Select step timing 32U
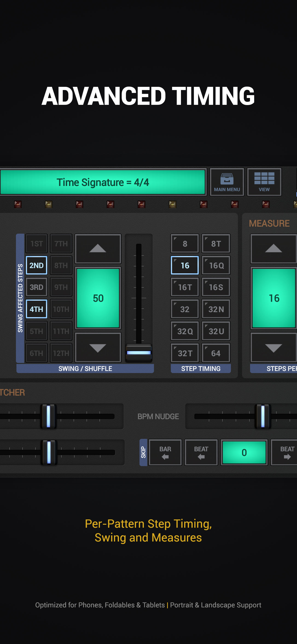This screenshot has height=644, width=297. coord(216,331)
